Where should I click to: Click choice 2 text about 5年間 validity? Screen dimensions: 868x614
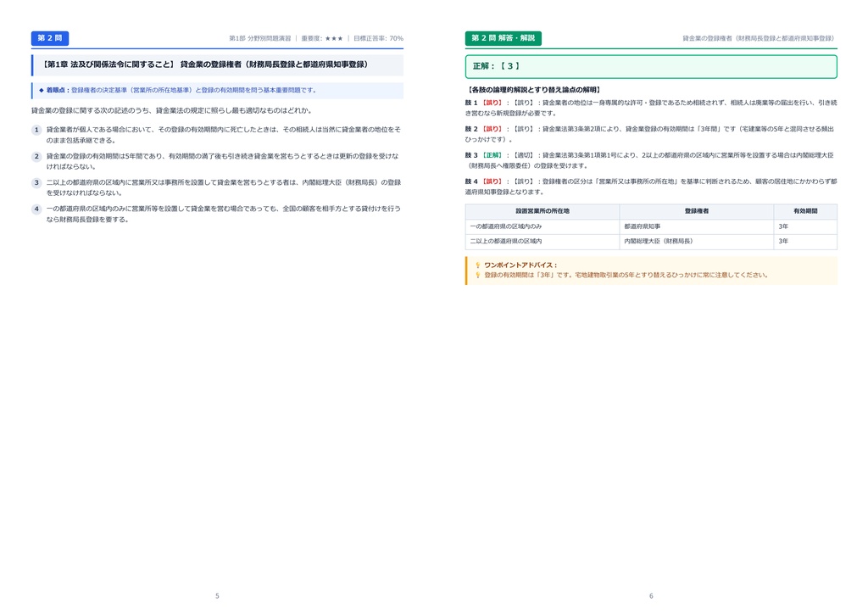(x=223, y=161)
